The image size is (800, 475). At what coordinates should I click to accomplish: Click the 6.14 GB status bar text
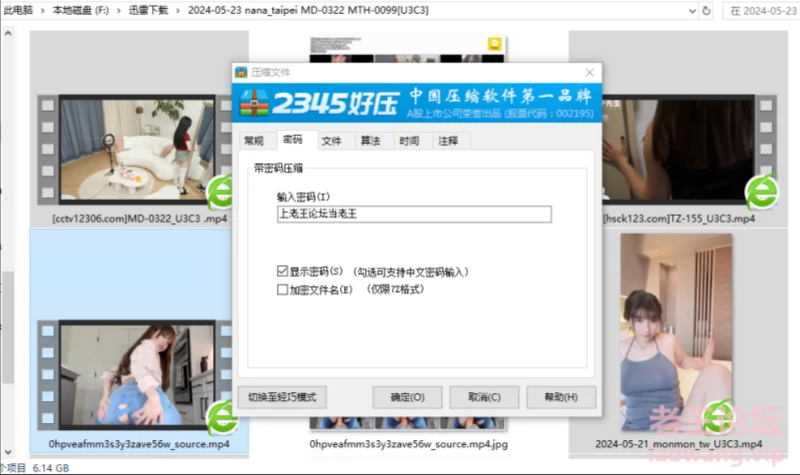(x=51, y=468)
